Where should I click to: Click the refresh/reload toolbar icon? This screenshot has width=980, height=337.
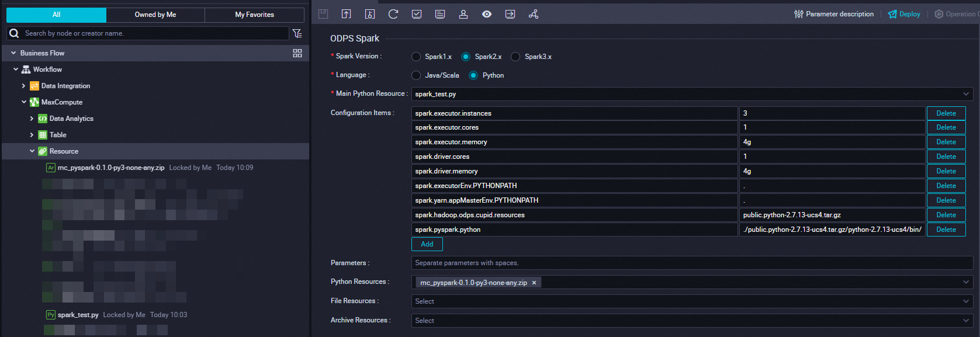393,14
